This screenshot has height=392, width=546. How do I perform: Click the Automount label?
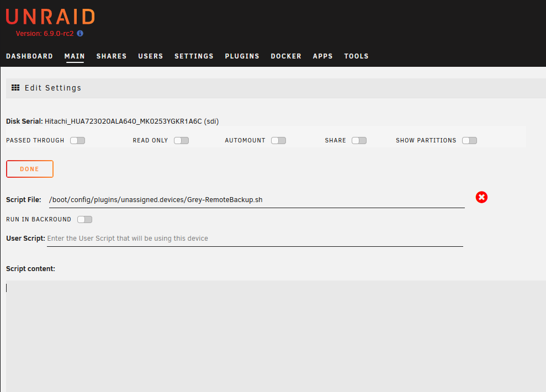(245, 140)
